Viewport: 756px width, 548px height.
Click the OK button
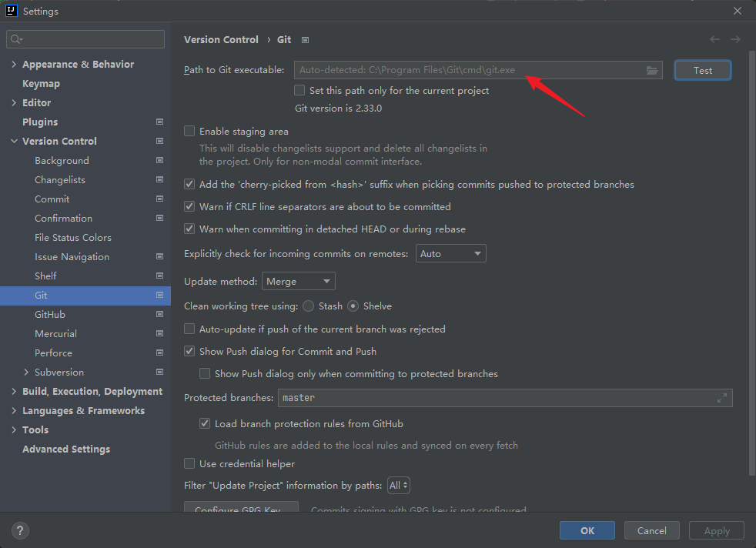click(x=587, y=530)
